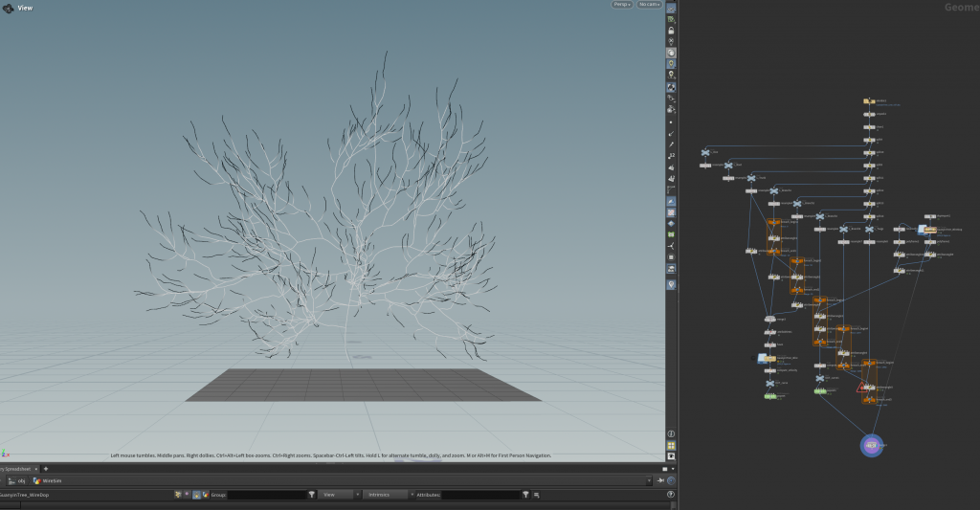This screenshot has height=510, width=980.
Task: Open the No cam camera dropdown
Action: [650, 5]
